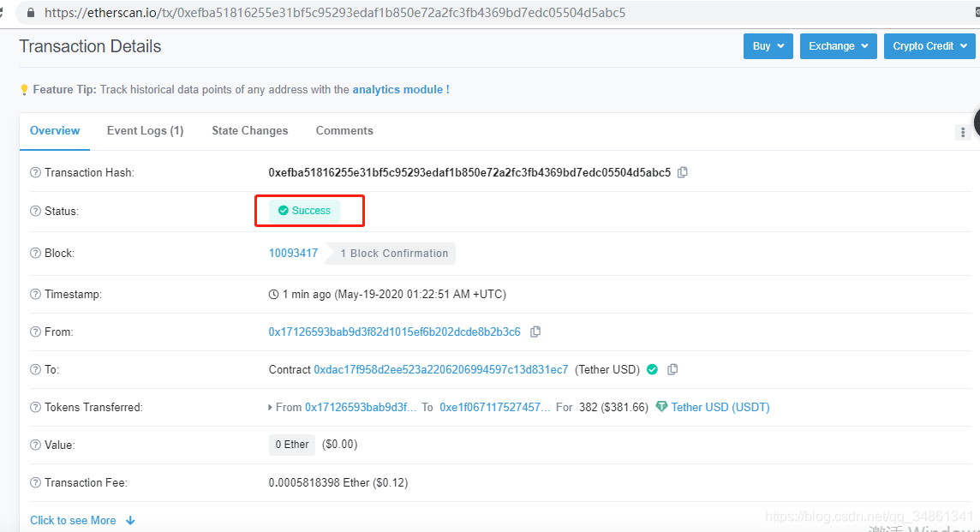
Task: Open Tether USD (USDT) token link
Action: (720, 407)
